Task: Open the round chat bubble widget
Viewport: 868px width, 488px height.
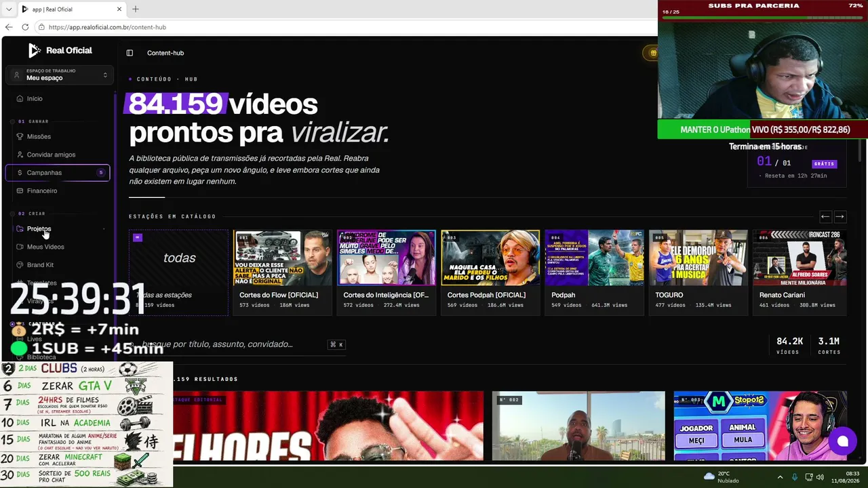Action: (842, 441)
